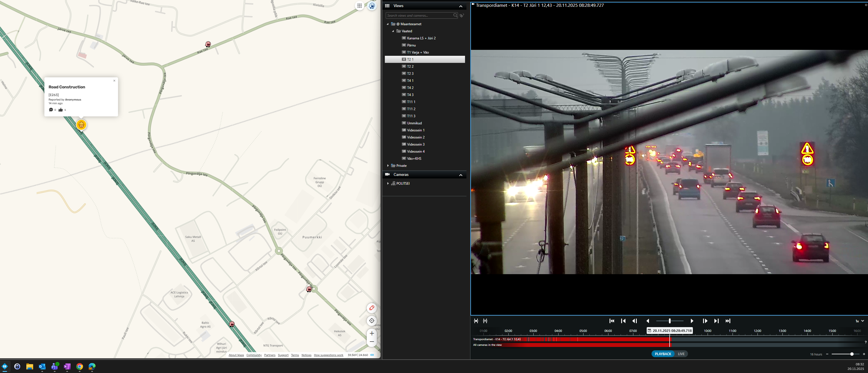Step to the previous frame
The width and height of the screenshot is (868, 373).
click(634, 321)
